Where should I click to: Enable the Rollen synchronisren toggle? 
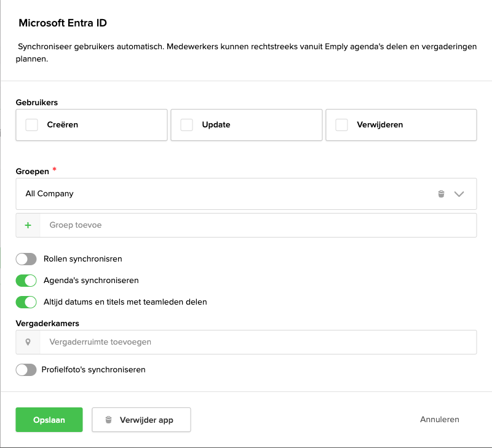(x=26, y=259)
